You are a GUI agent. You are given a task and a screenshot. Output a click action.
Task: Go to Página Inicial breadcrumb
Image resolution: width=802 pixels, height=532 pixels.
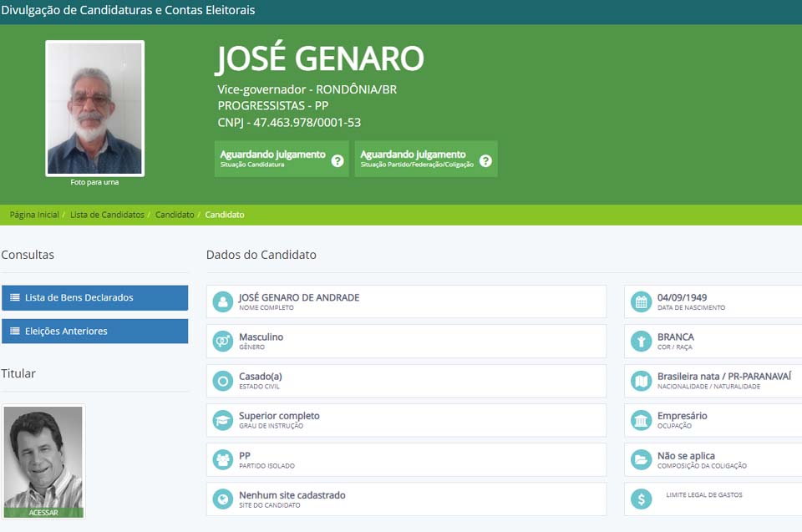[34, 215]
